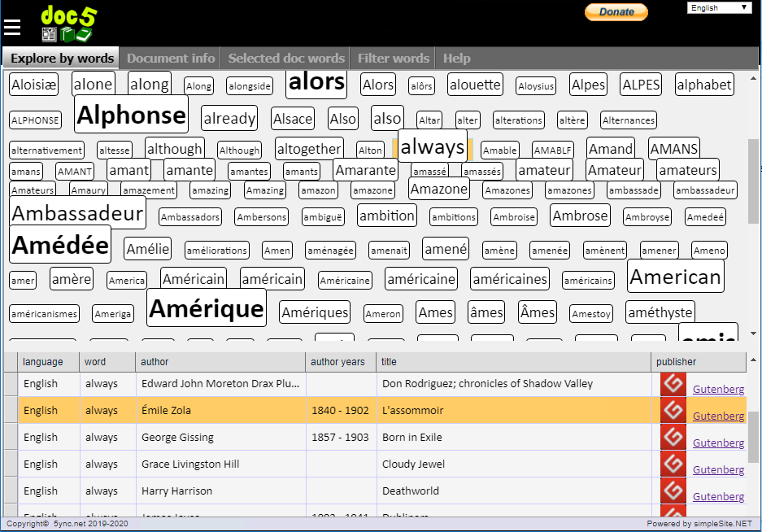Viewport: 762px width, 532px height.
Task: Select the word 'alphabet'
Action: (x=704, y=85)
